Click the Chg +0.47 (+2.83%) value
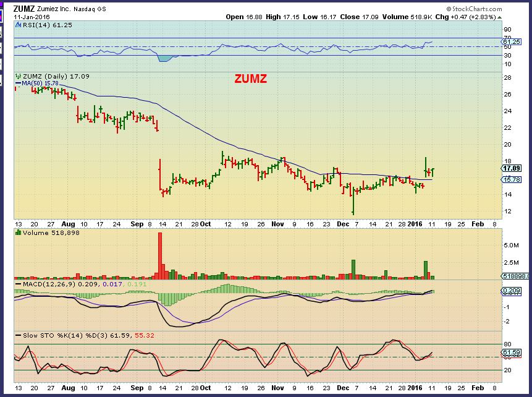 [x=465, y=17]
